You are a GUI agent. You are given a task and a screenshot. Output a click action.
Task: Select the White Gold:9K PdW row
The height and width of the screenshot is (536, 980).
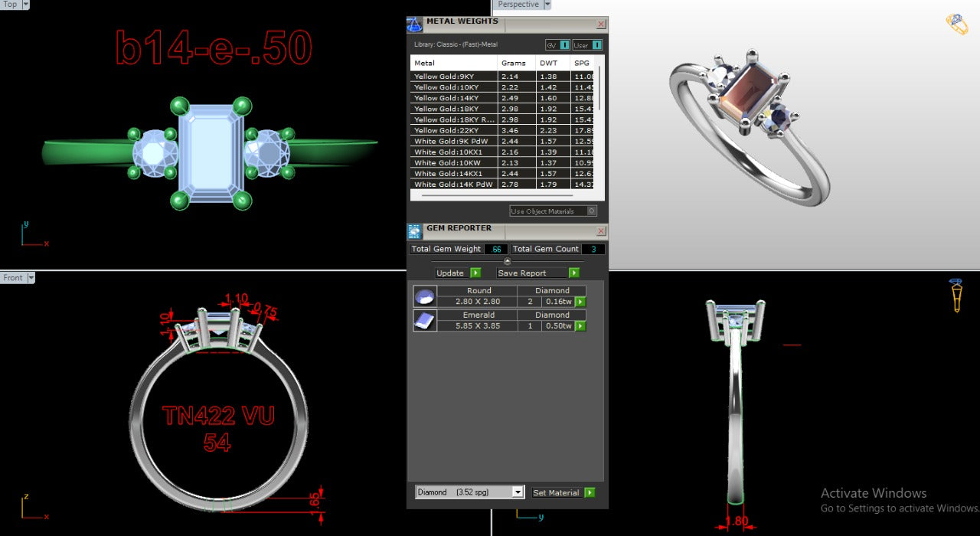pyautogui.click(x=503, y=141)
